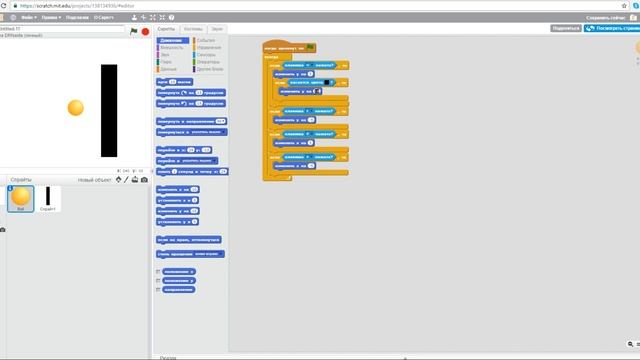Click counter-clockwise rotate block in palette
640x360 pixels.
[191, 104]
